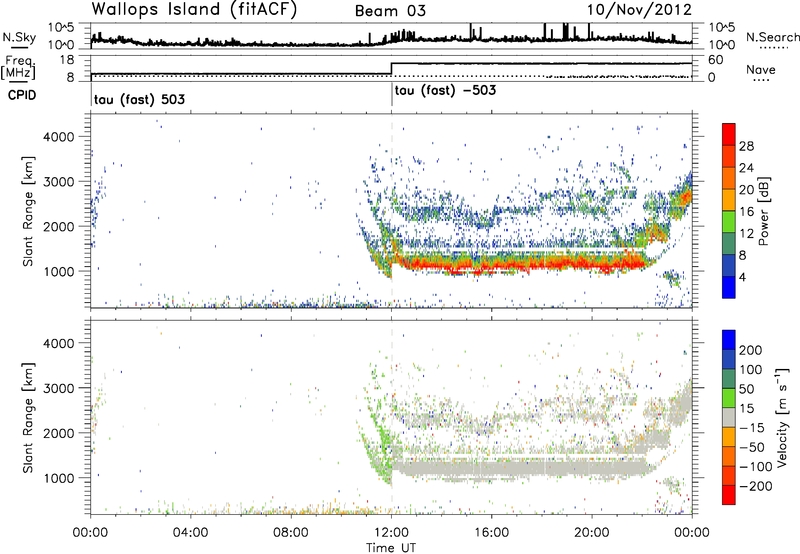The height and width of the screenshot is (554, 800).
Task: Click the noise sky spike near 15:00
Action: [x=470, y=32]
